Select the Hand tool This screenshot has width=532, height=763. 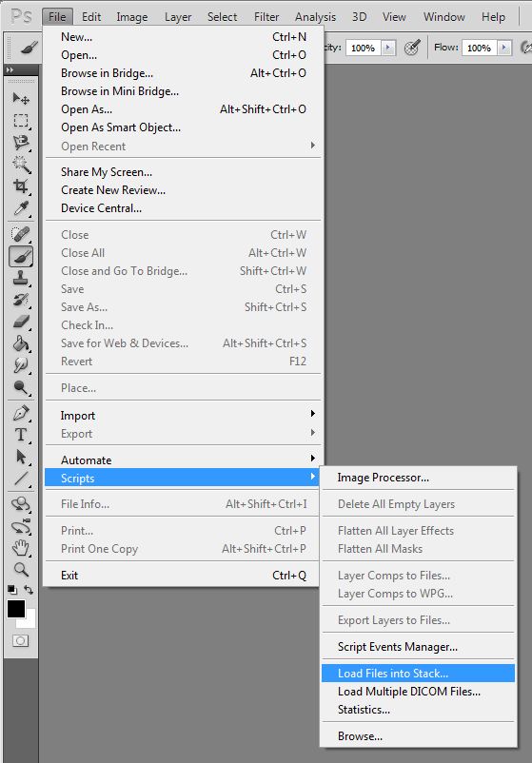point(20,548)
